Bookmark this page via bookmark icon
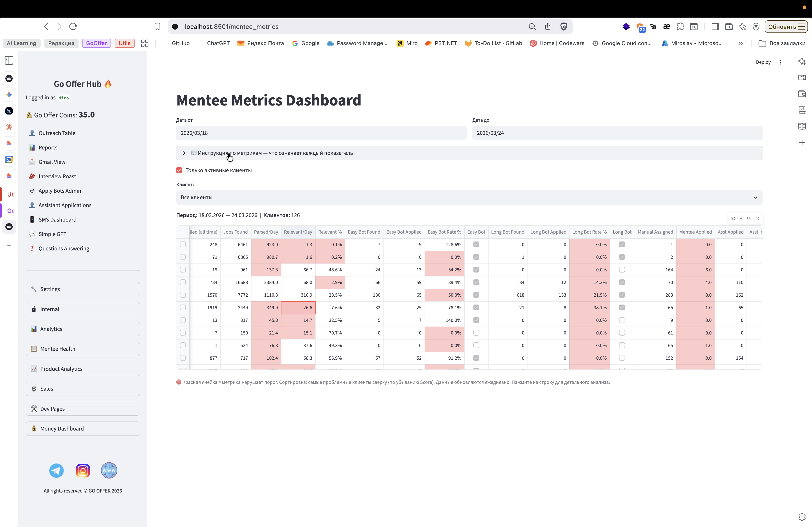The height and width of the screenshot is (527, 812). pyautogui.click(x=157, y=27)
